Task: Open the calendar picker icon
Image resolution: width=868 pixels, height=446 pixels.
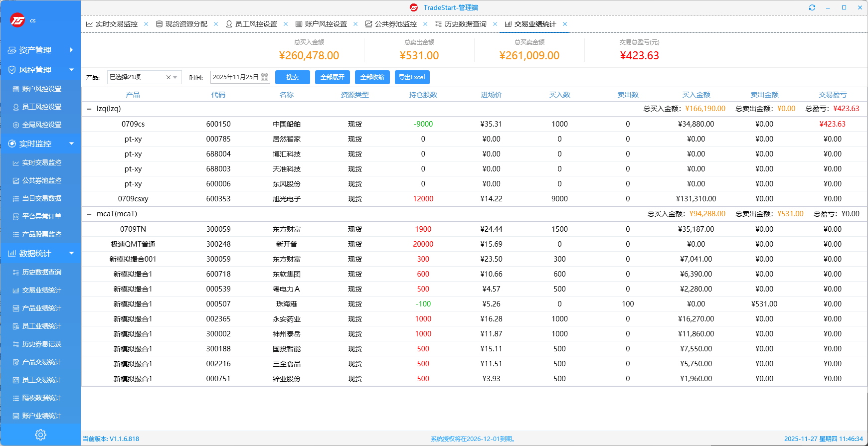Action: [265, 77]
